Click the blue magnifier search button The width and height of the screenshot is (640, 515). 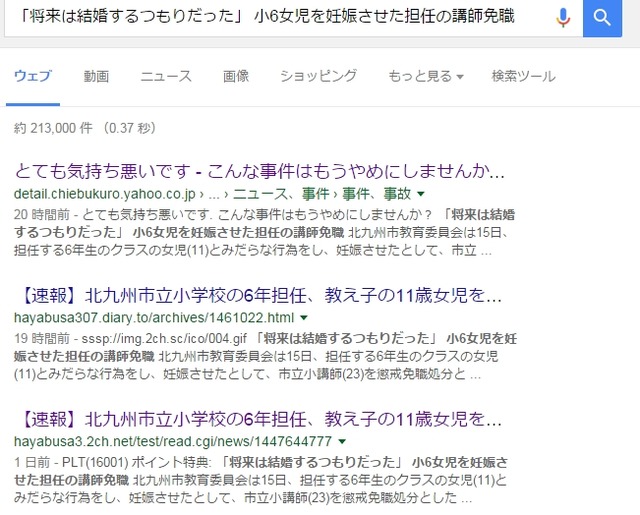tap(602, 18)
